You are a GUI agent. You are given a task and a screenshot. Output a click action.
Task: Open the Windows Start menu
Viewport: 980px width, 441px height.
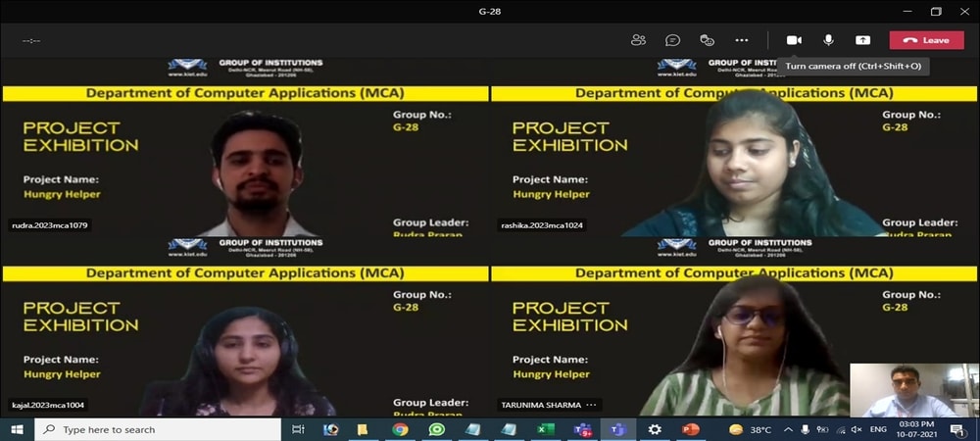tap(17, 429)
